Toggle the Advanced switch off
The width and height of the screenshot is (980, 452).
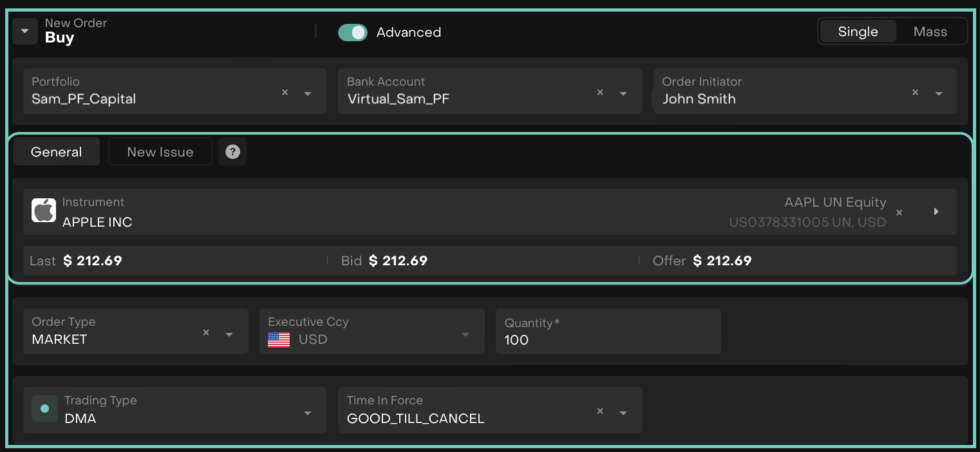pos(353,32)
